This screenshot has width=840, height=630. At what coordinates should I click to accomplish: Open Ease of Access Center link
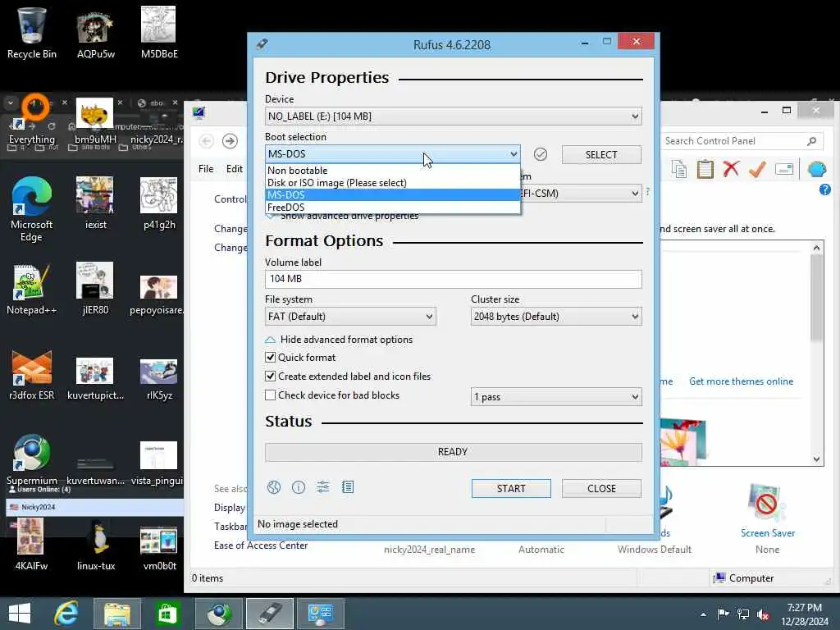coord(261,546)
